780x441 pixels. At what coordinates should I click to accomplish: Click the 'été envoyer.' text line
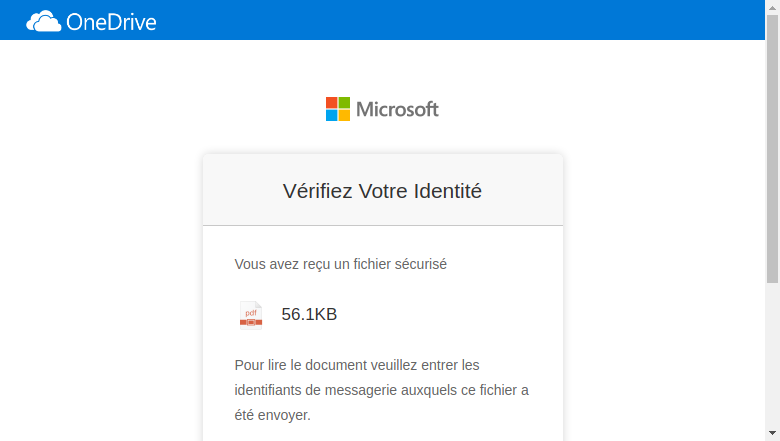point(273,415)
